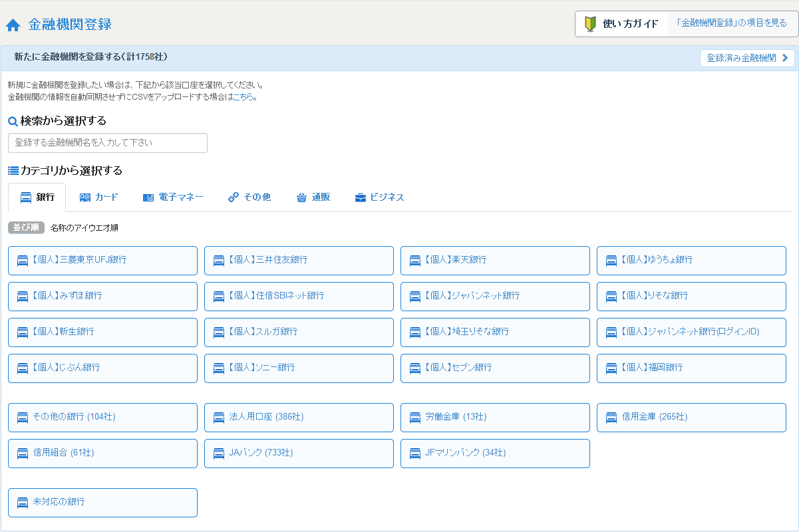Screen dimensions: 799x532
Task: Click the bank icon in 未対応の銀行 button
Action: pos(23,503)
